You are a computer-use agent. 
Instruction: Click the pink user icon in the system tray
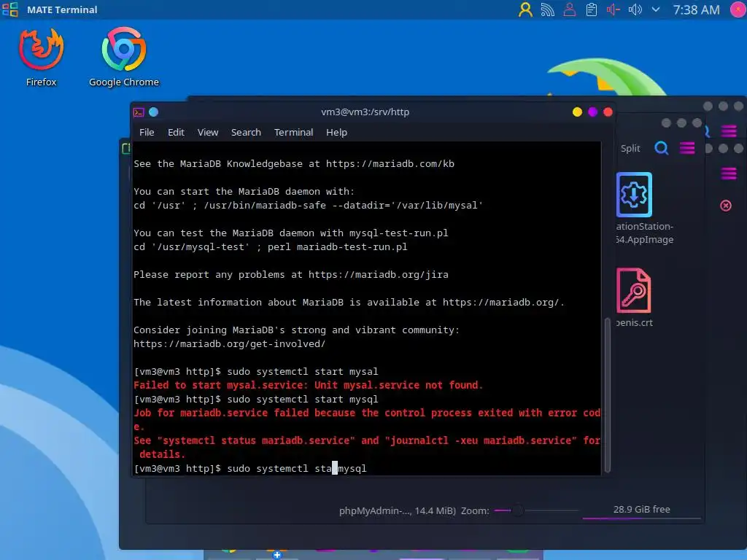tap(569, 9)
